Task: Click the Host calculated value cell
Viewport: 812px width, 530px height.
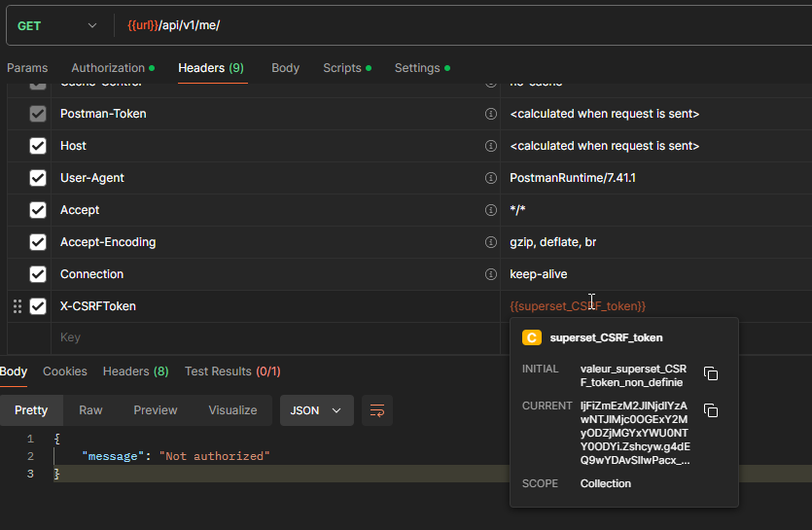Action: 655,146
